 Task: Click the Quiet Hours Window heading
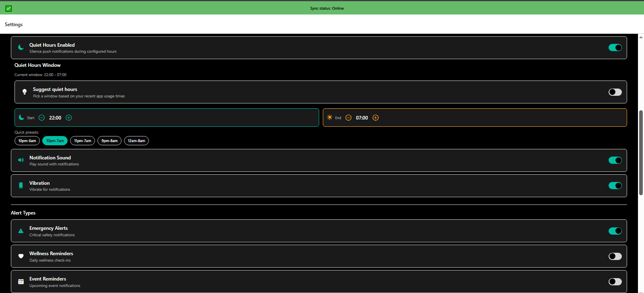point(37,65)
